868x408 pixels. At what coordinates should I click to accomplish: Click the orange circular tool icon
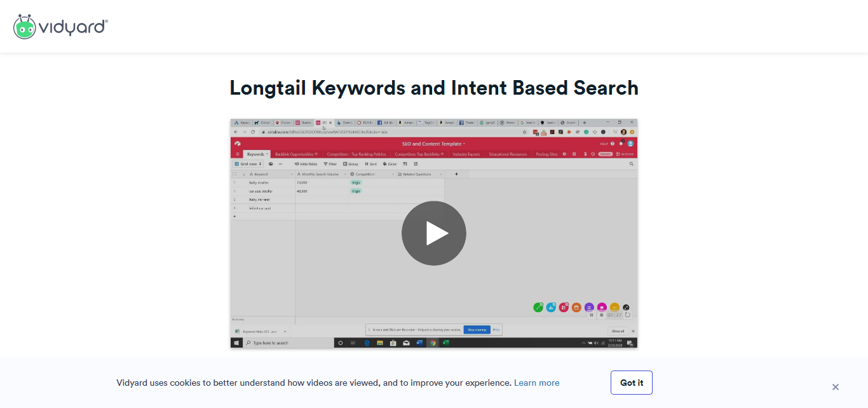pyautogui.click(x=576, y=308)
